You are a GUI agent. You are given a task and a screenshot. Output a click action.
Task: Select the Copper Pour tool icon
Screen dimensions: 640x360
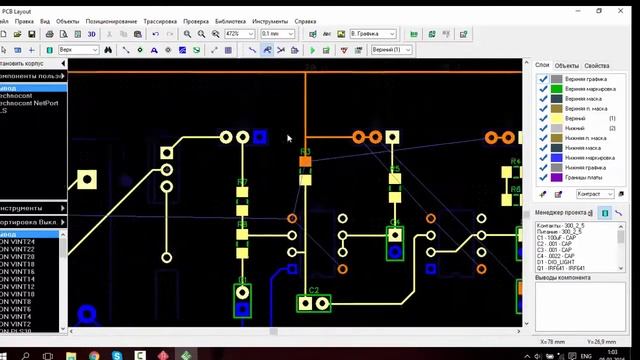tap(182, 50)
